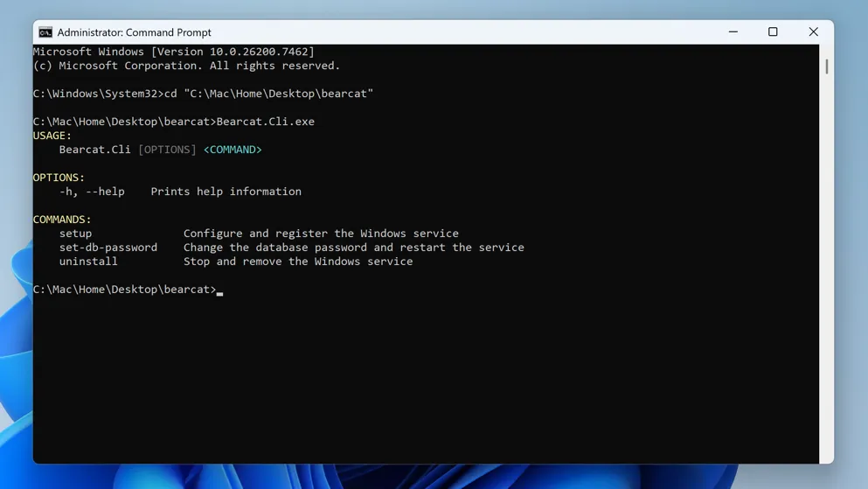Viewport: 868px width, 489px height.
Task: Click the 'OPTIONS:' heading
Action: pos(59,178)
